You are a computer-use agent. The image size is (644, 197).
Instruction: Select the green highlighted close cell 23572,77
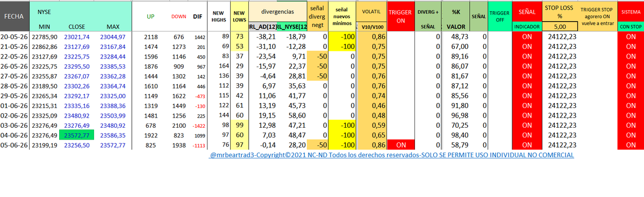(x=77, y=135)
